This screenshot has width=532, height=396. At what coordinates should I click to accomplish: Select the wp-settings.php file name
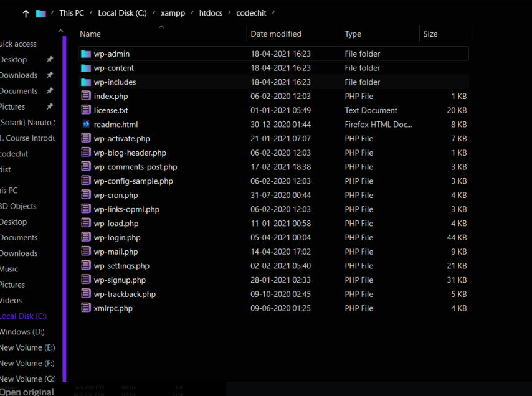tap(121, 266)
